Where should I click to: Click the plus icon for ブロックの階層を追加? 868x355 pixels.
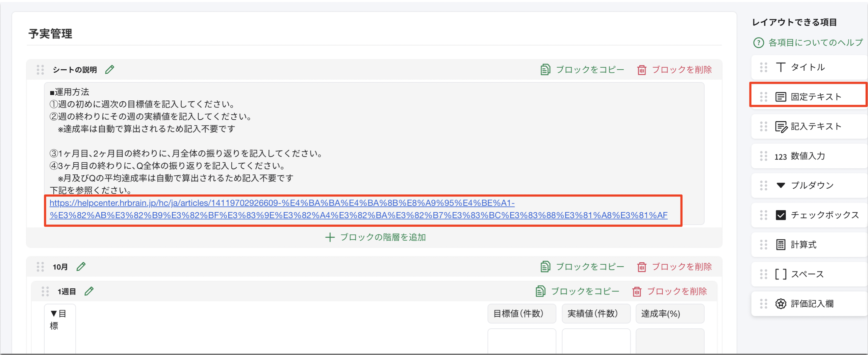tap(330, 237)
